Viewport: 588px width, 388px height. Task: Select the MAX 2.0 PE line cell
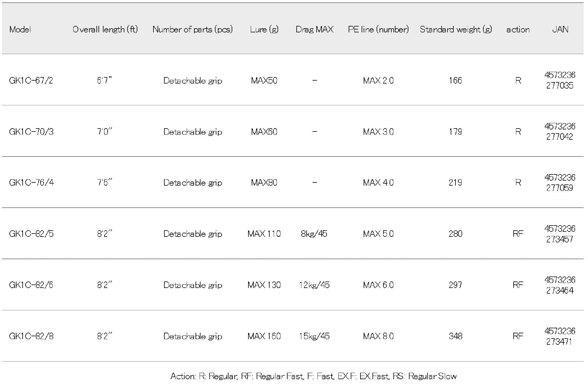378,81
